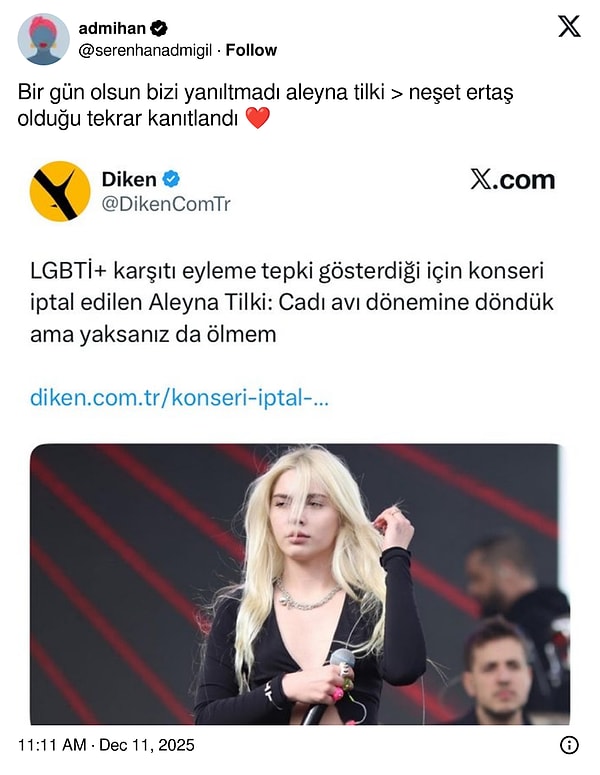Open the diken.com.tr/konseri-iptal link
600x775 pixels.
(179, 397)
